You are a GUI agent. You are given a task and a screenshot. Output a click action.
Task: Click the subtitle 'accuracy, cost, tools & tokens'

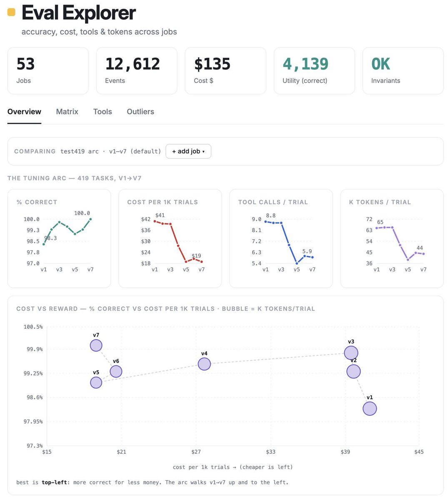(x=99, y=32)
